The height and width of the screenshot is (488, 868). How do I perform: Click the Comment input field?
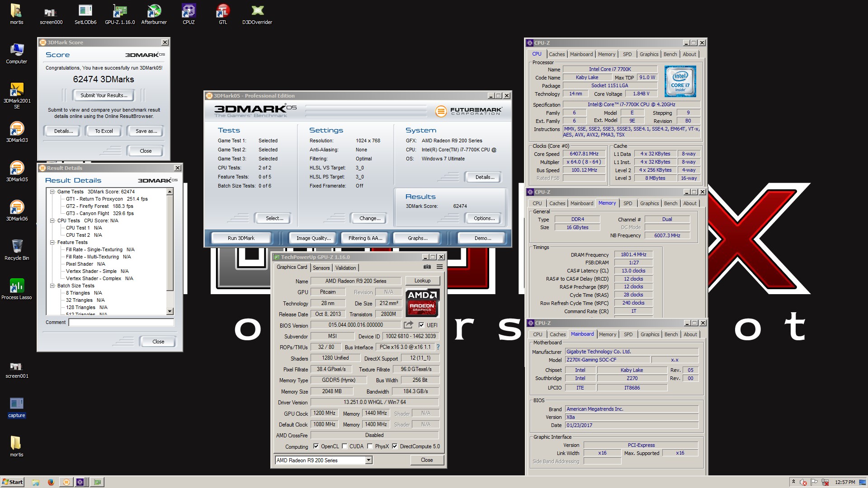point(121,322)
